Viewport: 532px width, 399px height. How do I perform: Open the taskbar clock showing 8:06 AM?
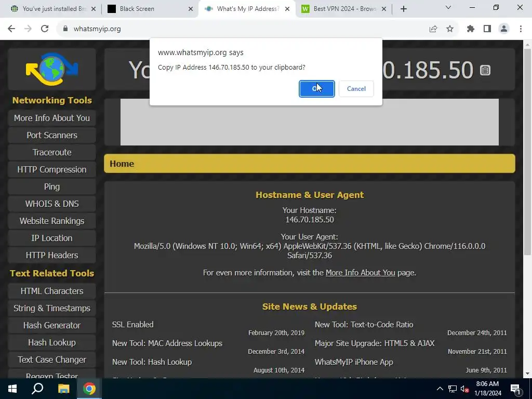click(x=487, y=389)
